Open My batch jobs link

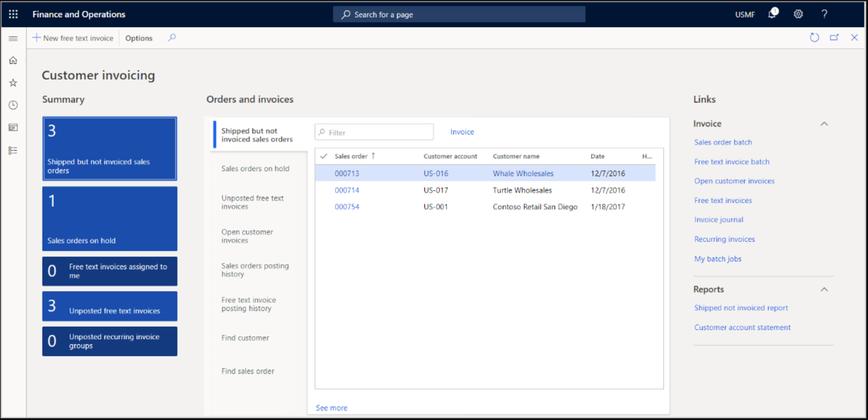(717, 259)
